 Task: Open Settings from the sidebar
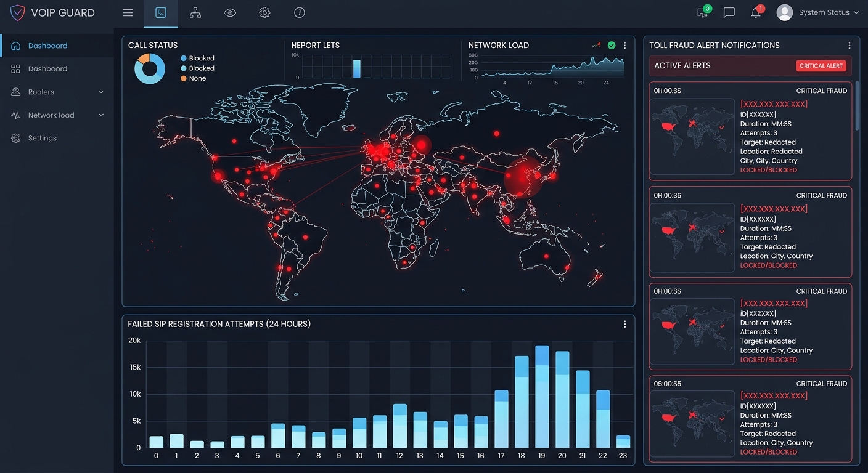[x=42, y=138]
